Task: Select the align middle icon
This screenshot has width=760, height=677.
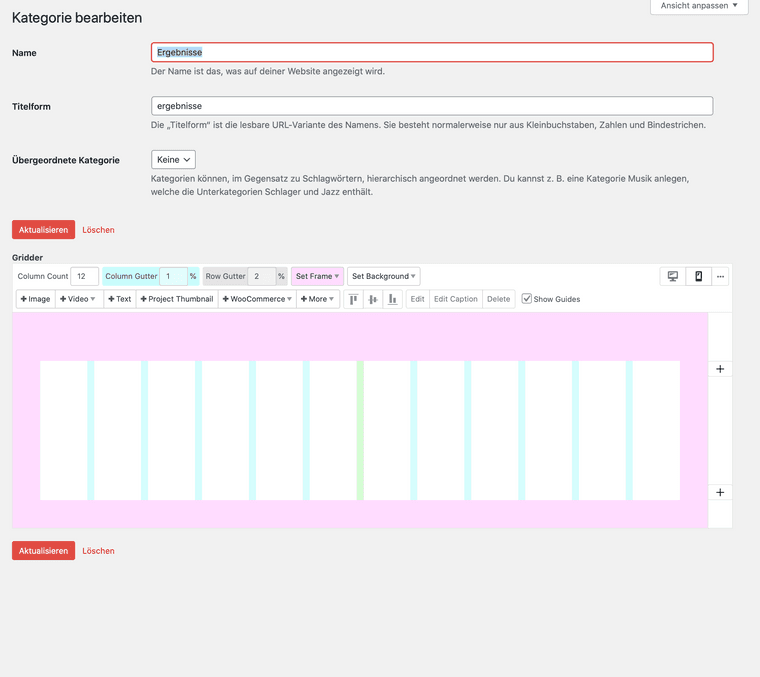Action: [x=373, y=299]
